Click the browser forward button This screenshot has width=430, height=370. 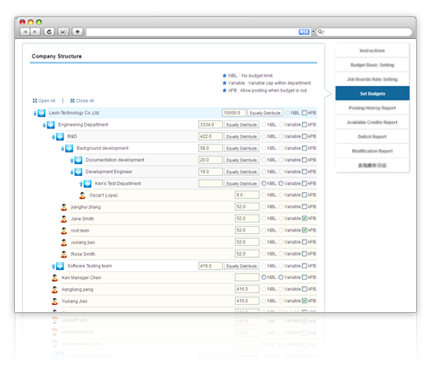(x=35, y=32)
